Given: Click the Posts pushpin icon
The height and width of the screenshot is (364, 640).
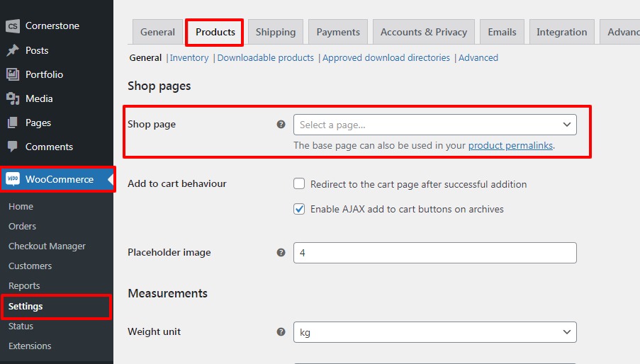Looking at the screenshot, I should click(13, 50).
